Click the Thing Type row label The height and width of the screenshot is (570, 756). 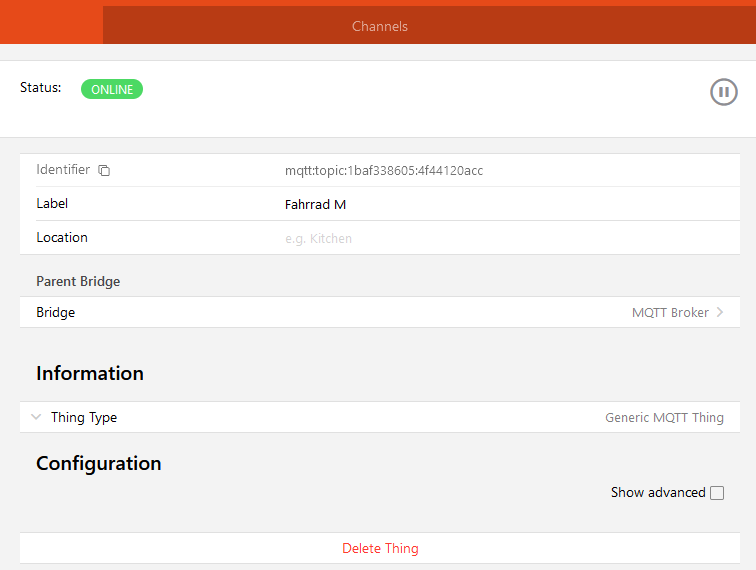coord(84,418)
